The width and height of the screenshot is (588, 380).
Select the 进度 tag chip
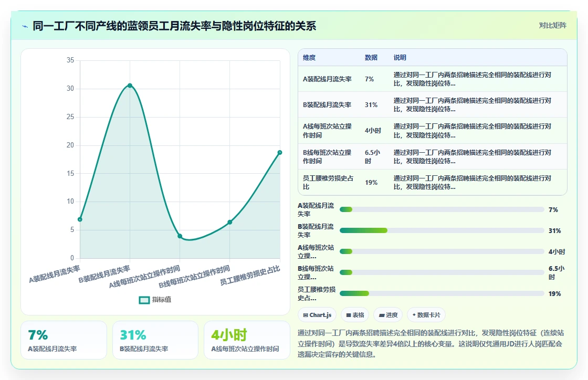coord(388,315)
